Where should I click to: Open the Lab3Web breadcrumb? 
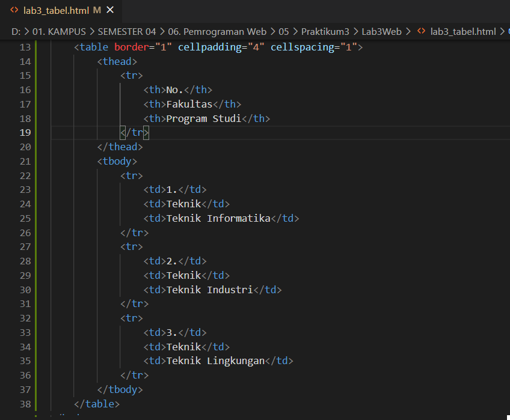point(381,31)
